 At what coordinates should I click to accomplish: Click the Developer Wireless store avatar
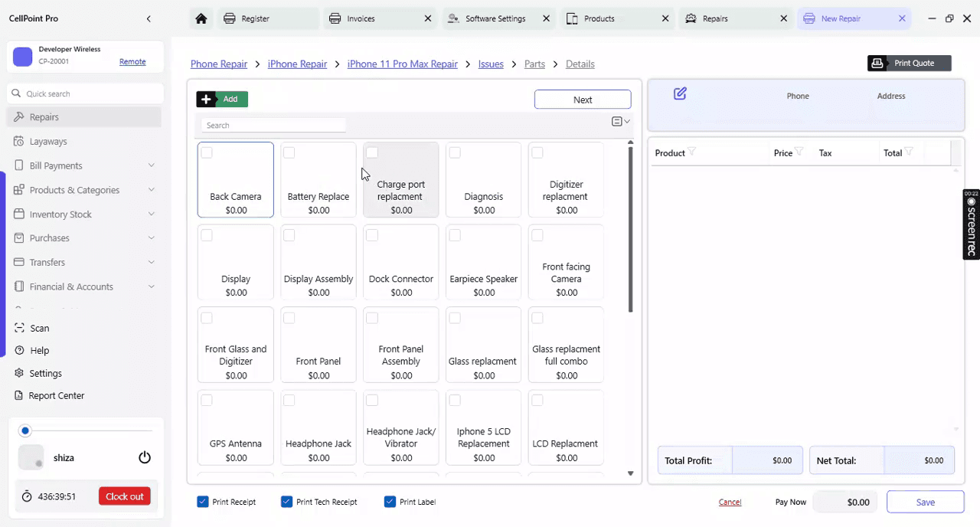(23, 56)
